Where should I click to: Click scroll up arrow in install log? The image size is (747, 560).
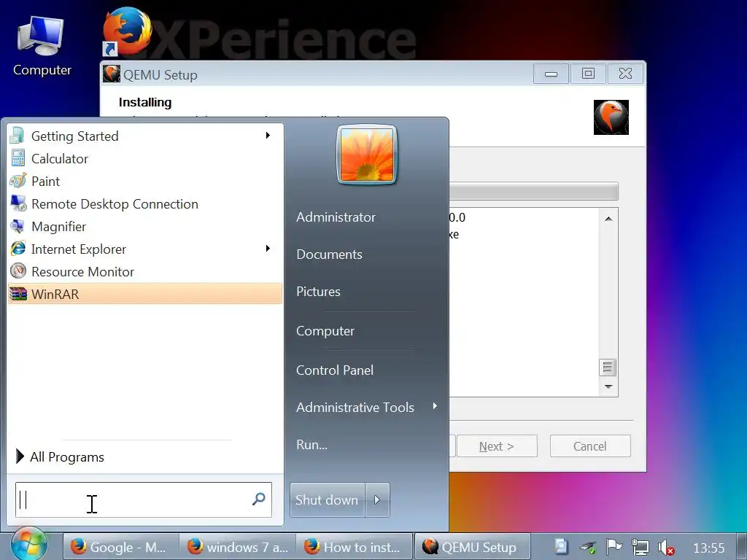coord(608,219)
